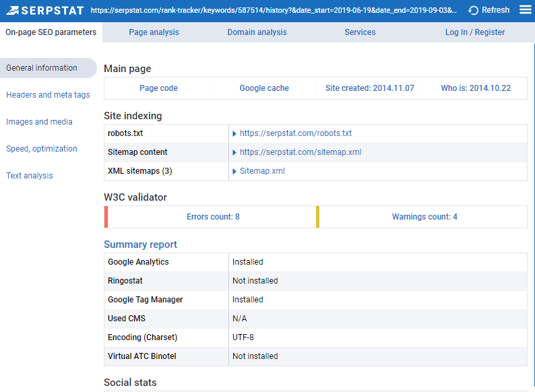Image resolution: width=535 pixels, height=392 pixels.
Task: Open the Services tab
Action: click(360, 32)
